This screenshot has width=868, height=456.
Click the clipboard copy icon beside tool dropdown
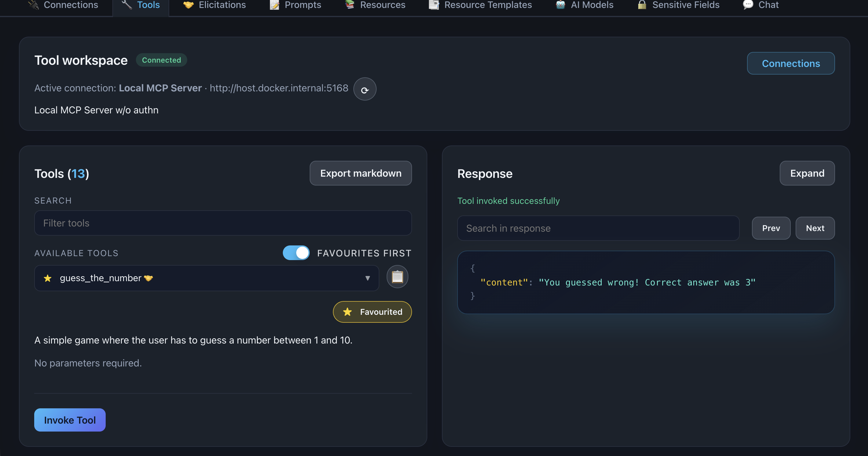point(397,277)
